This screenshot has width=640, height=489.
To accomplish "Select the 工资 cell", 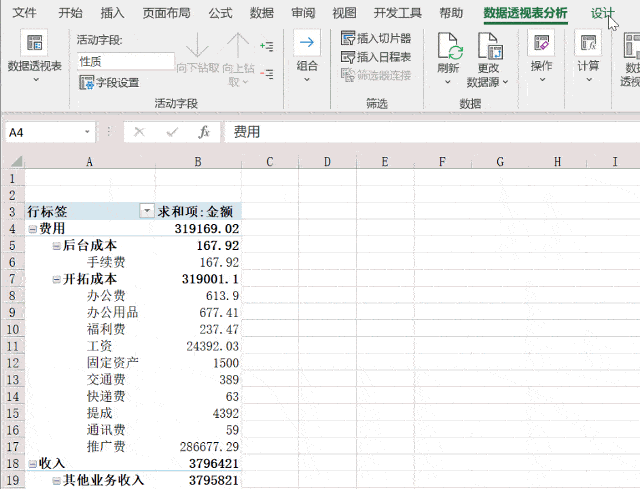I will coord(90,346).
